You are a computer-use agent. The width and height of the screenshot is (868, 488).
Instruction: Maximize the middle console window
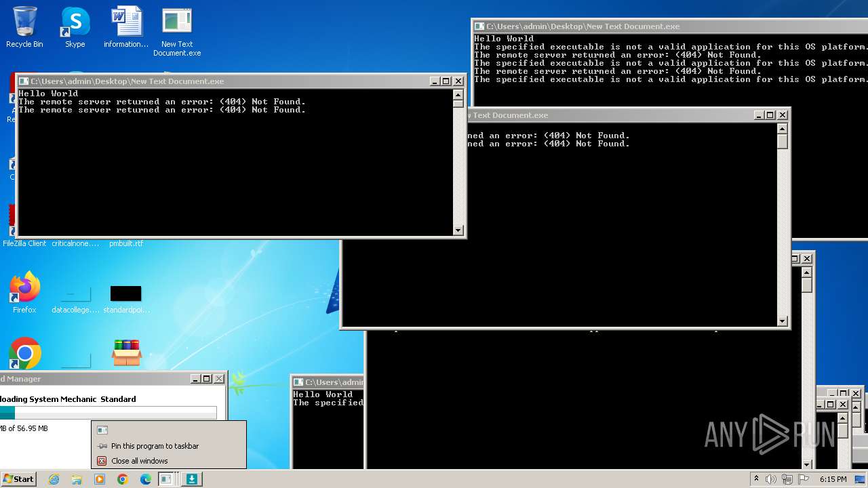(770, 115)
